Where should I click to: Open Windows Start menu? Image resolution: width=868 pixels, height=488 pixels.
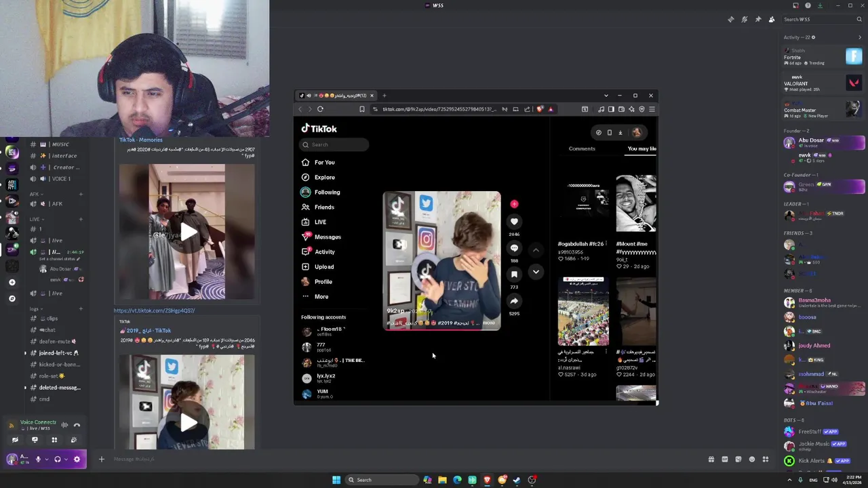point(336,480)
